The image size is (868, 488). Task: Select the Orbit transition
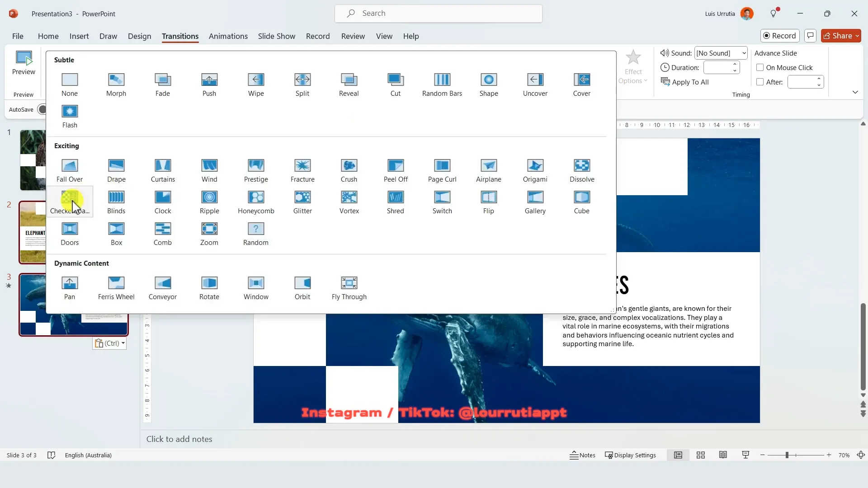(302, 288)
